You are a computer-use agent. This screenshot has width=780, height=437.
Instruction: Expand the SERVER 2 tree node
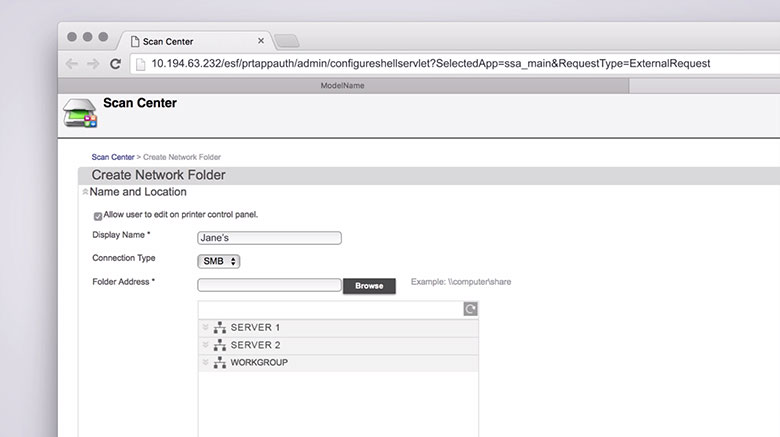pos(206,345)
